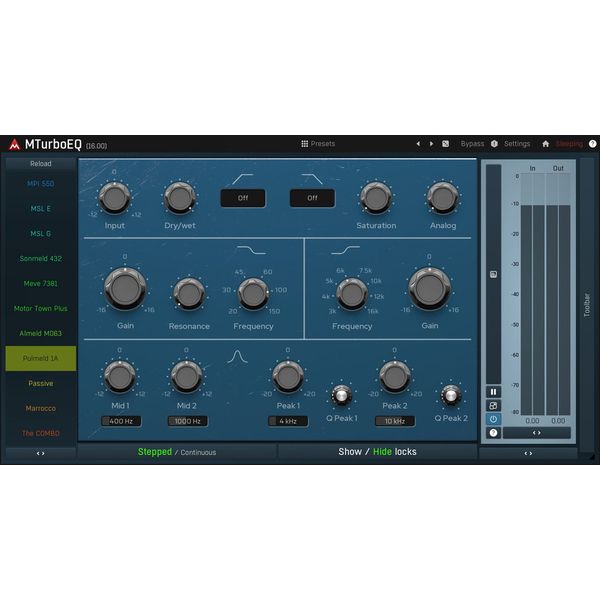Image resolution: width=600 pixels, height=600 pixels.
Task: Select the Passive device
Action: [41, 383]
